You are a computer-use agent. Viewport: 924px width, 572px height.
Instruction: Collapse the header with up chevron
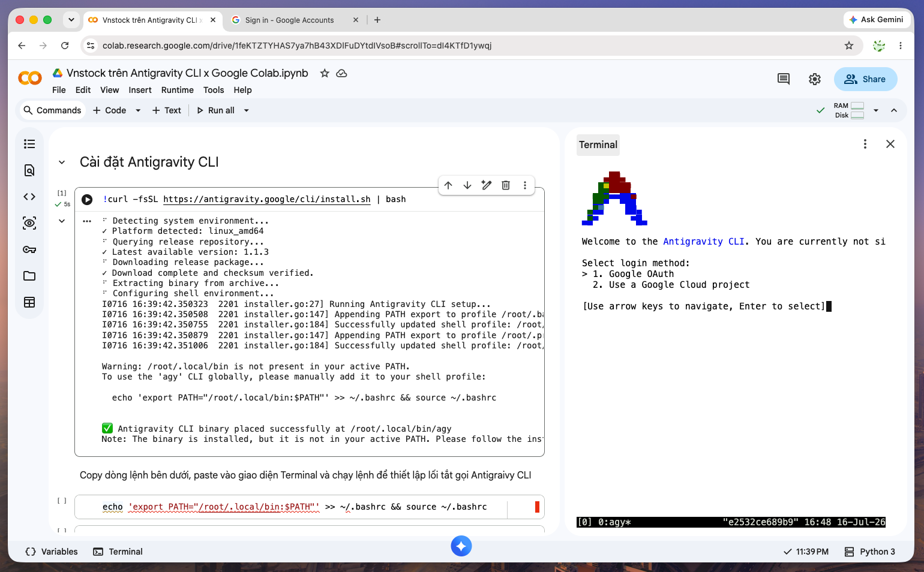pyautogui.click(x=894, y=110)
